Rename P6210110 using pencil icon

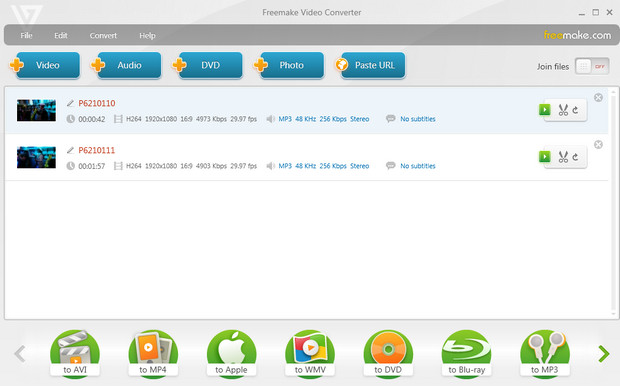point(70,103)
